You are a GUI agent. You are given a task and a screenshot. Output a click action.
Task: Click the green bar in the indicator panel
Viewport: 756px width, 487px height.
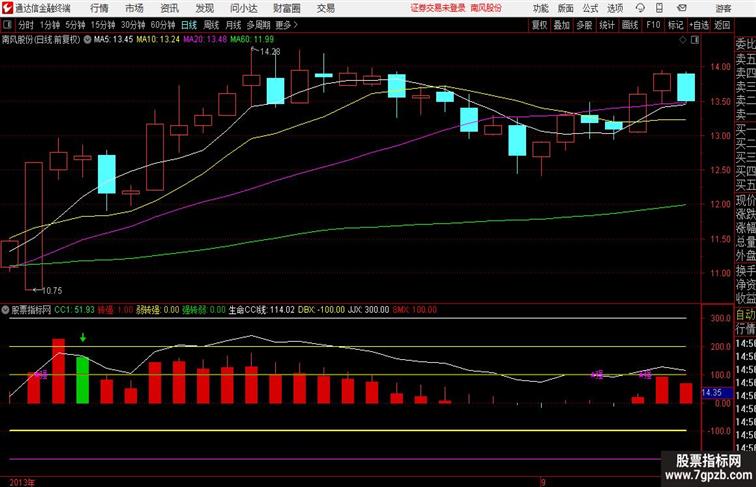[x=82, y=380]
